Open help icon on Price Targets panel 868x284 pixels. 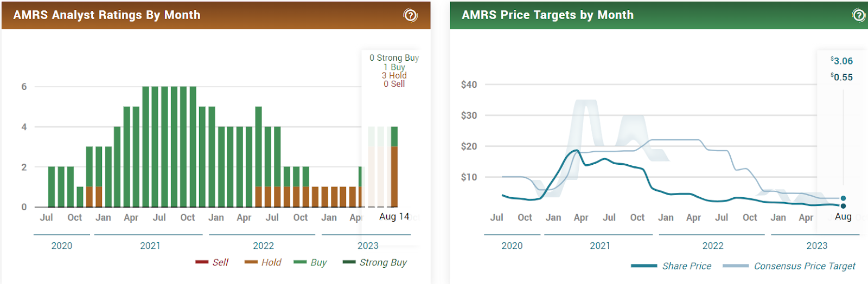coord(859,15)
